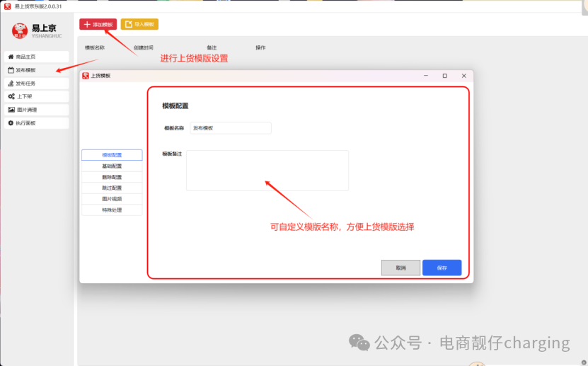Open 图片清理 via its picture icon
The height and width of the screenshot is (366, 588).
coord(11,110)
